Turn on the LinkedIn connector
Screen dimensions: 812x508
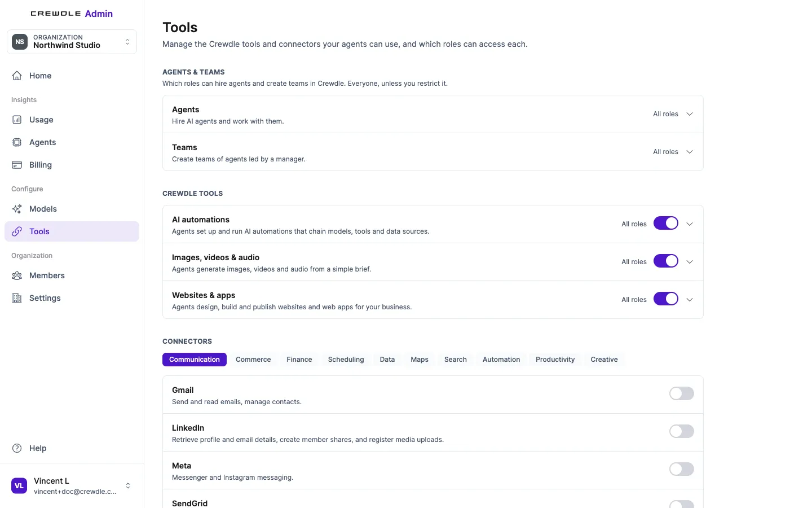(682, 431)
